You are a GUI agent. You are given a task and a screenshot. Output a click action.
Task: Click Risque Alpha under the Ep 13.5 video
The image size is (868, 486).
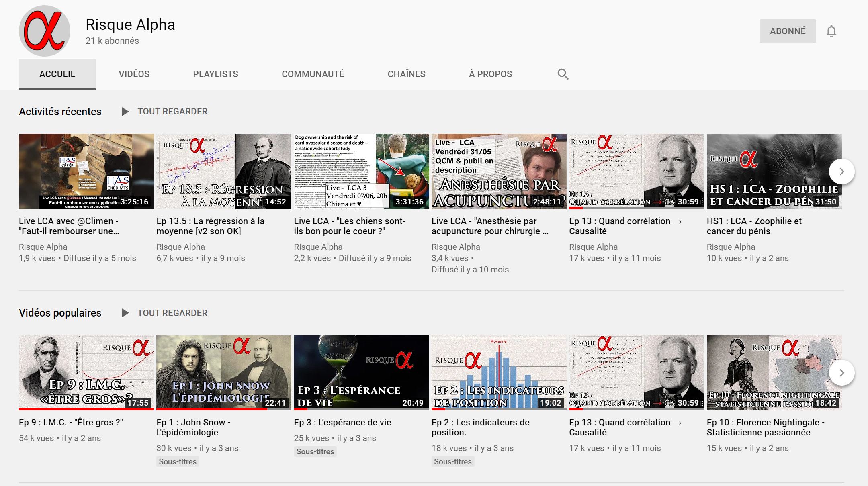(180, 247)
